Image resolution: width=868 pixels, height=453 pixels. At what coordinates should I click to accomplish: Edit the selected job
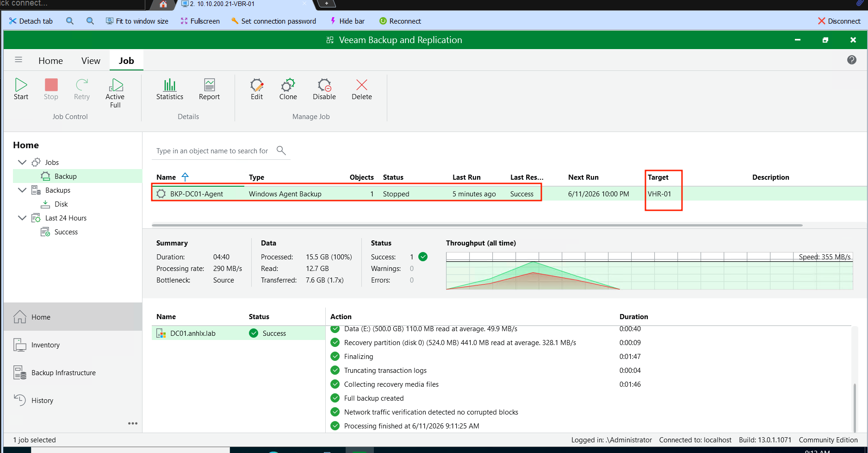(257, 89)
